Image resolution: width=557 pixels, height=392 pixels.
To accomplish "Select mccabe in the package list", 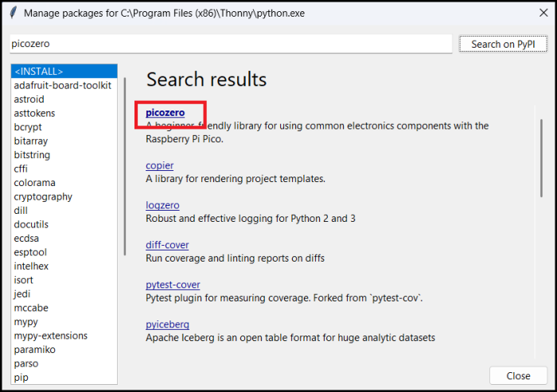I will point(64,308).
